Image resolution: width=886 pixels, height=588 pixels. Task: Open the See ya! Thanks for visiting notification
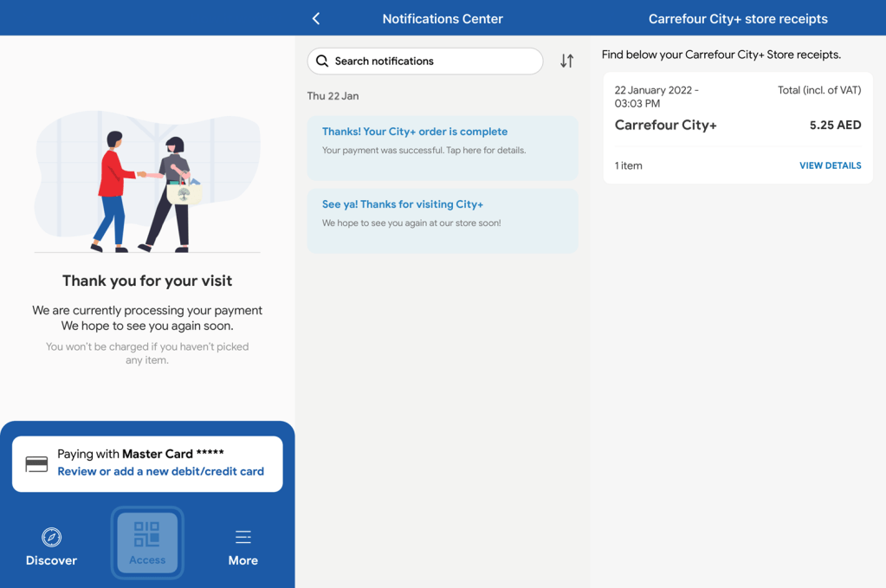coord(442,221)
